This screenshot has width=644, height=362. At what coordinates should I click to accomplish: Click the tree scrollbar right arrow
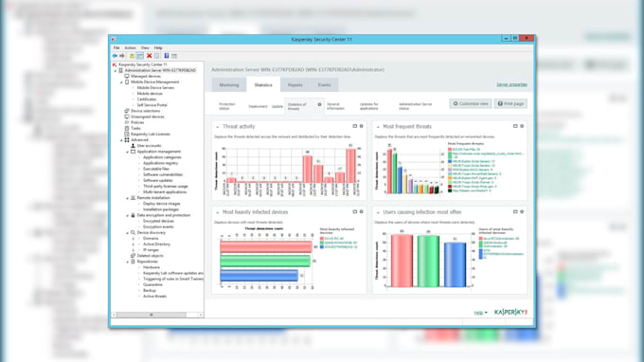click(201, 315)
